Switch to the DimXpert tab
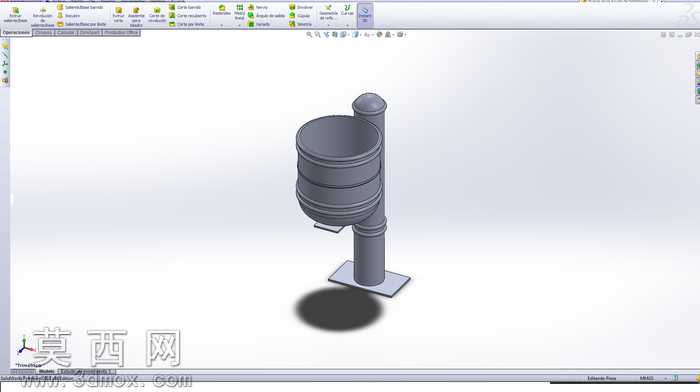The width and height of the screenshot is (700, 392). point(89,33)
